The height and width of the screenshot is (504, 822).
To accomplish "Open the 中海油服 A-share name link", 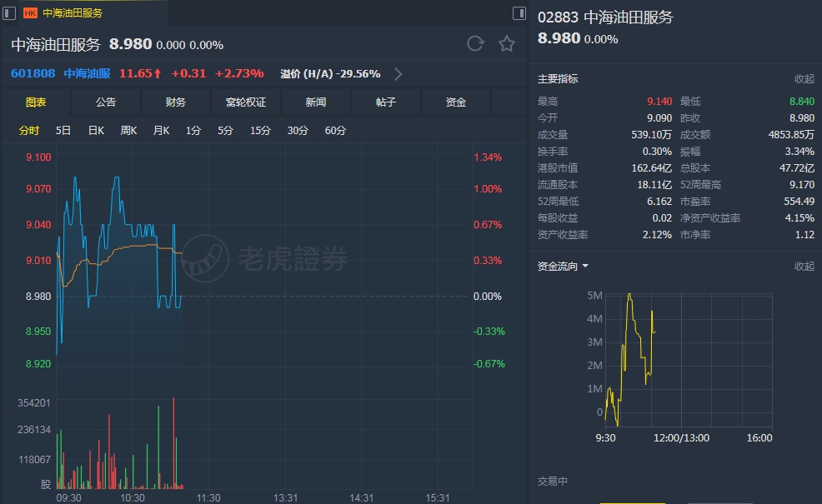I will click(87, 73).
